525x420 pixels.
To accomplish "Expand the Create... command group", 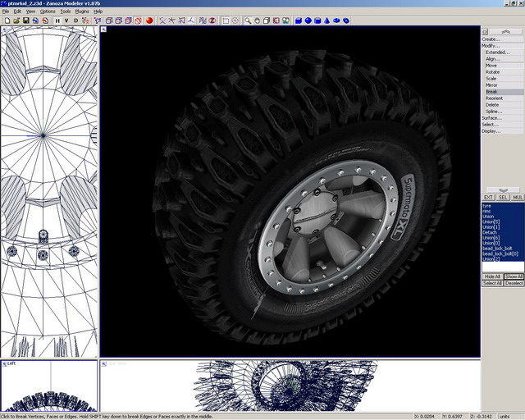I will [491, 39].
